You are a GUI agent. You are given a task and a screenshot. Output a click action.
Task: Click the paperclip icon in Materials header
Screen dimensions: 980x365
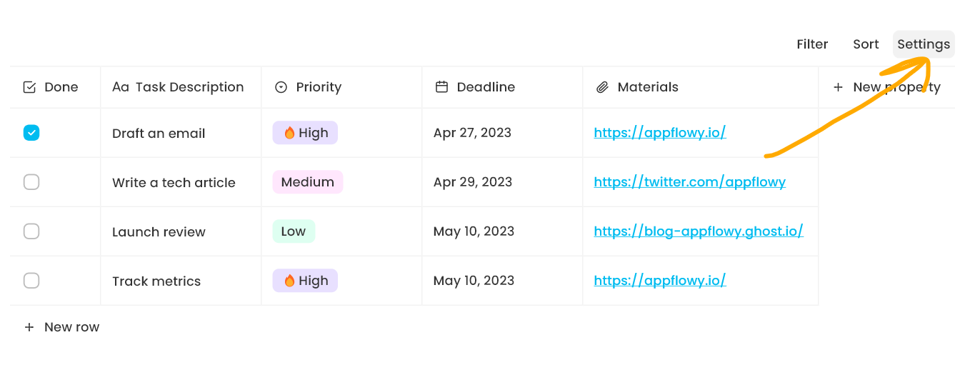coord(603,87)
